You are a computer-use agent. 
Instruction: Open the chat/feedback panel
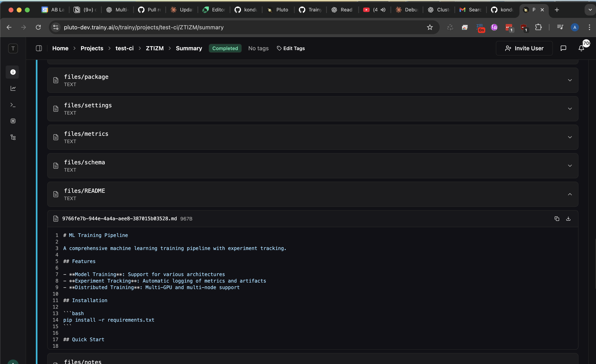[563, 48]
